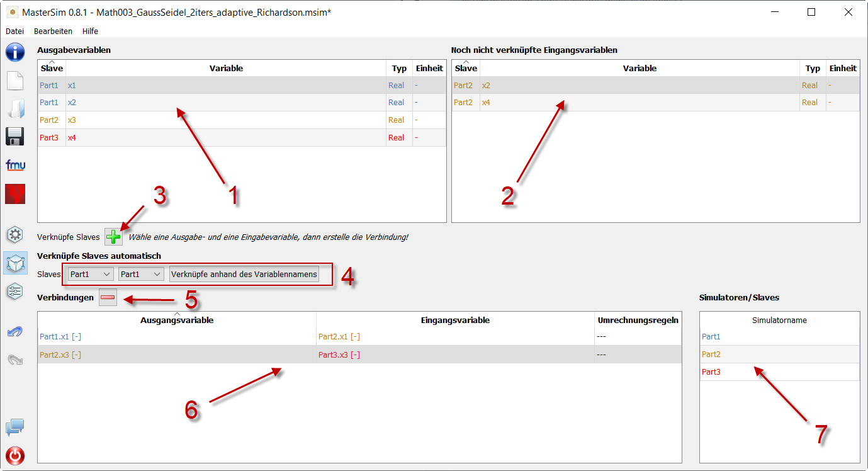Select connection Part1.x1 [-] row
868x471 pixels.
click(359, 337)
